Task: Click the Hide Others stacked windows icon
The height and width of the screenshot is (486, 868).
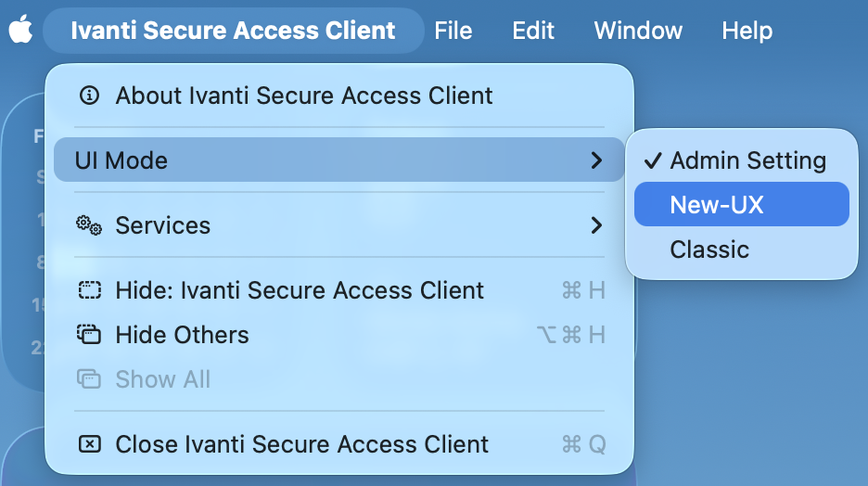Action: coord(89,335)
